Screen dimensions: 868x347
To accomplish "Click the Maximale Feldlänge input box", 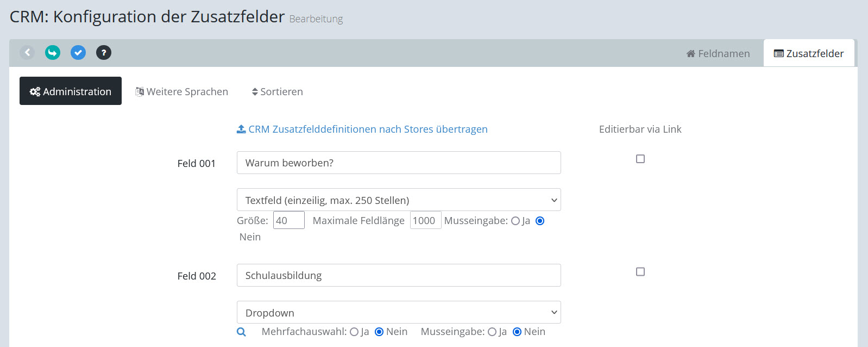I will point(425,221).
